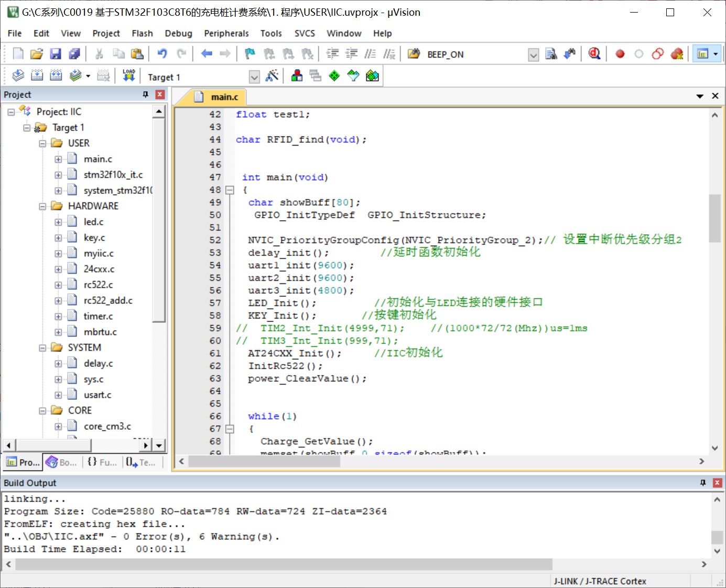Undo the last edit

pos(162,53)
